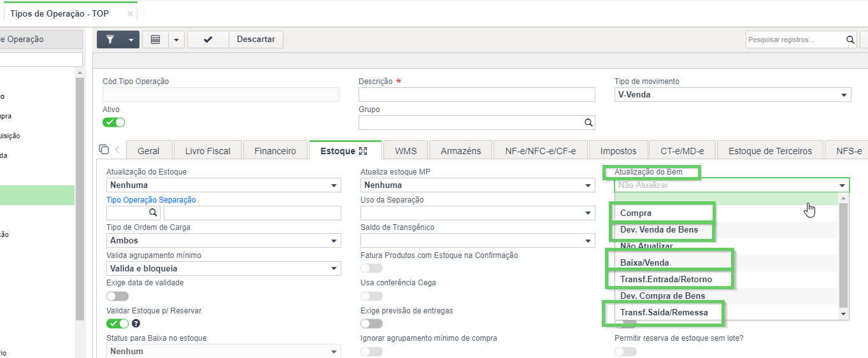
Task: Open the CT-e/MD-e tab
Action: [x=682, y=151]
